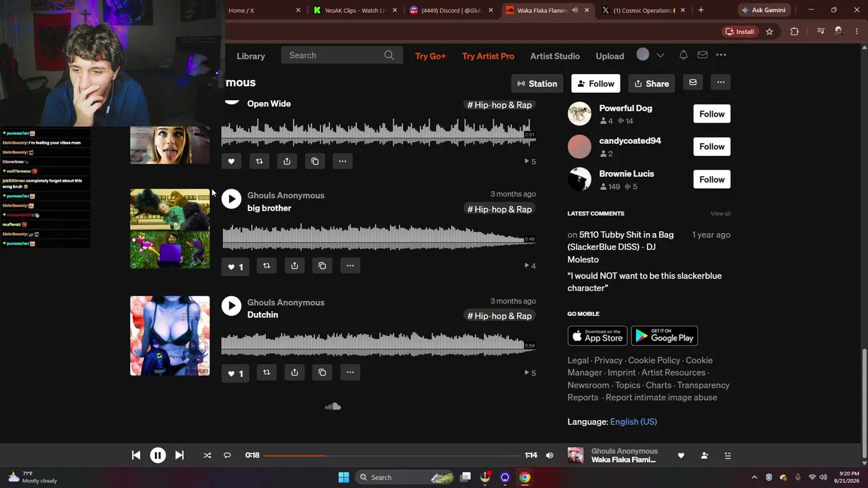This screenshot has width=868, height=488.
Task: Download from the App Store badge
Action: click(597, 335)
